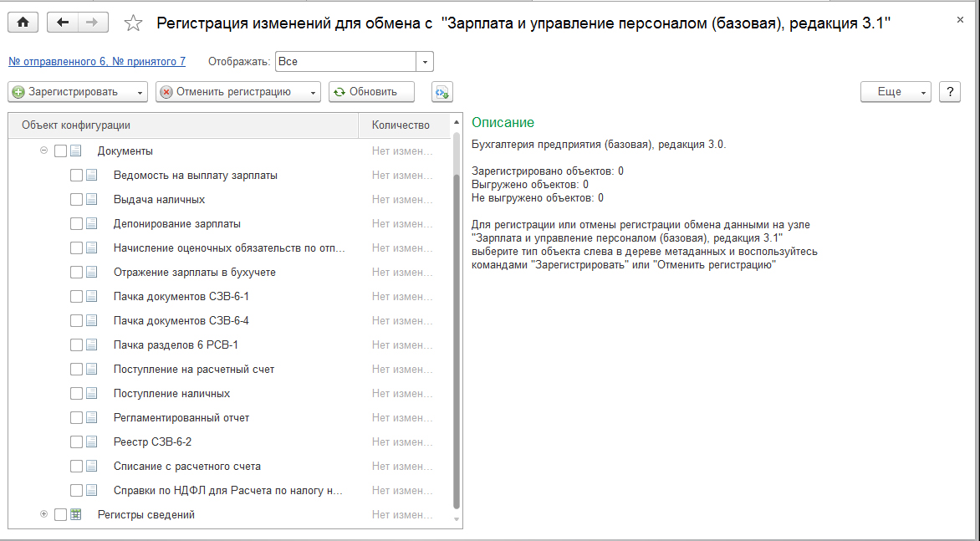980x541 pixels.
Task: Click the exchange details icon beside Обновить
Action: 442,92
